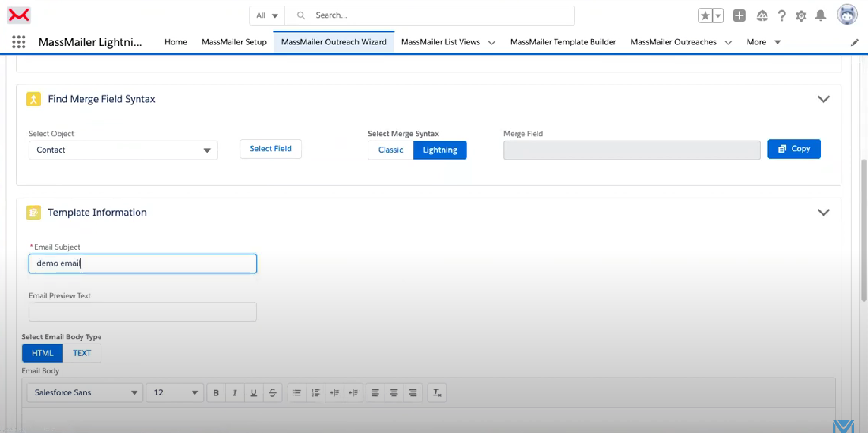Select the MassMailer Outreach Wizard tab
868x433 pixels.
point(334,42)
